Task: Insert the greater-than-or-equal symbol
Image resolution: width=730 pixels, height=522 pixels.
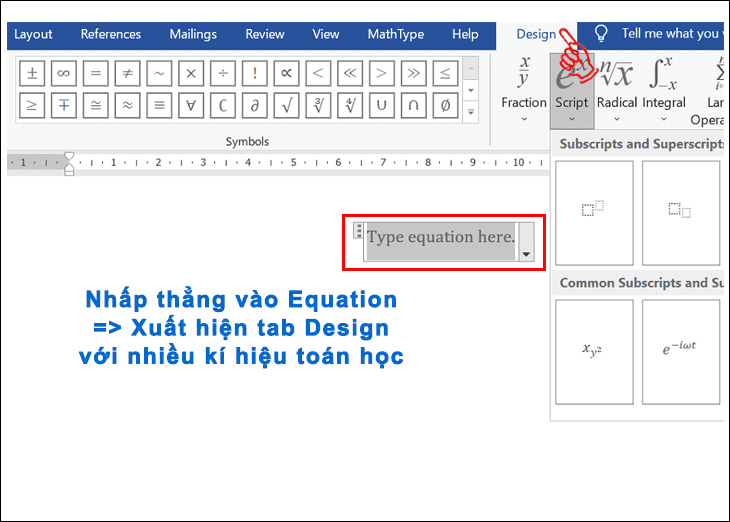Action: pyautogui.click(x=32, y=105)
